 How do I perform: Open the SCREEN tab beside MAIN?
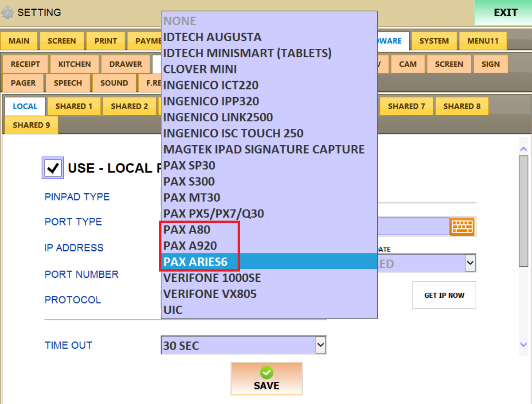pyautogui.click(x=62, y=41)
